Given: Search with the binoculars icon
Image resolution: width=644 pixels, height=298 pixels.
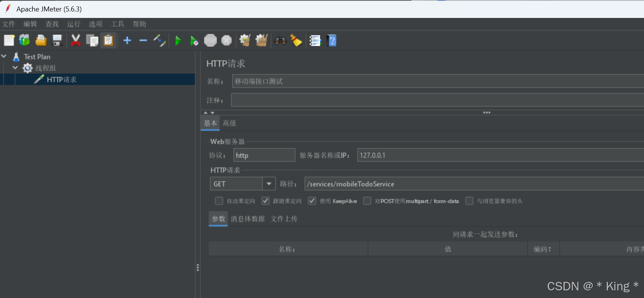Looking at the screenshot, I should [x=280, y=40].
